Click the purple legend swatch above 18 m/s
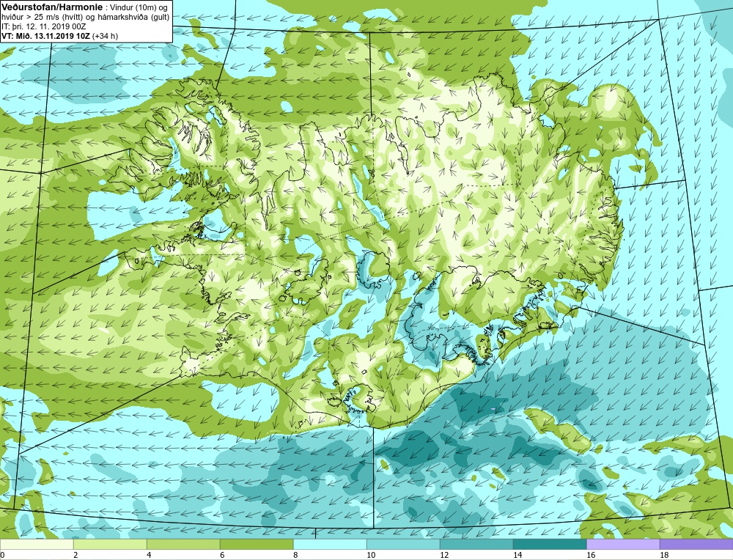The width and height of the screenshot is (733, 560). [x=696, y=545]
